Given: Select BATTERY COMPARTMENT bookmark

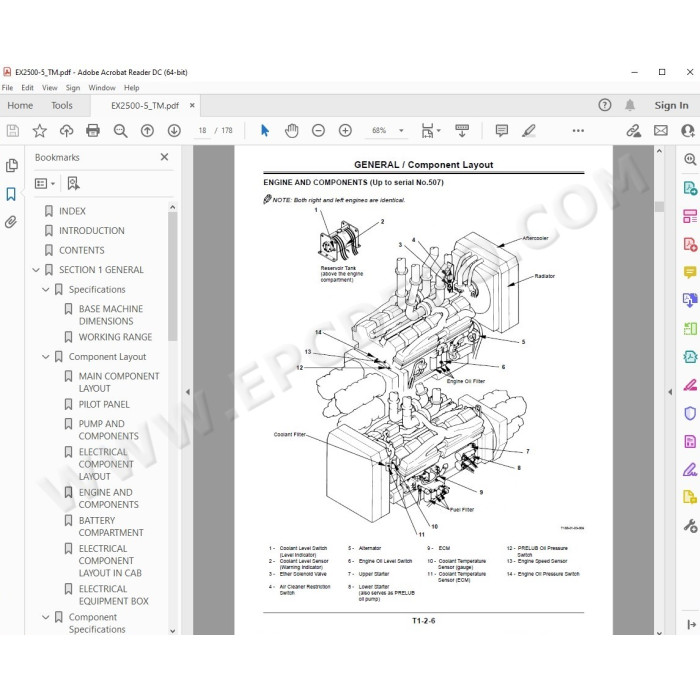Looking at the screenshot, I should tap(111, 526).
